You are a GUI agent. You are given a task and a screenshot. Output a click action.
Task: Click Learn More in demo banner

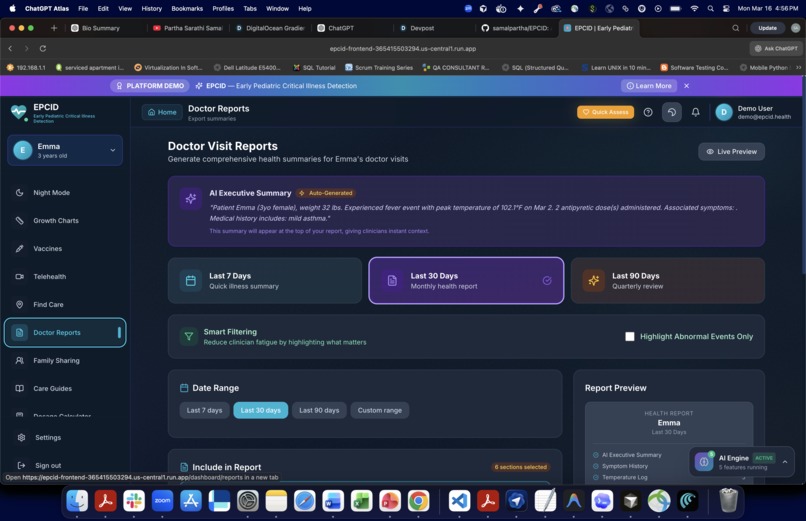pyautogui.click(x=649, y=86)
